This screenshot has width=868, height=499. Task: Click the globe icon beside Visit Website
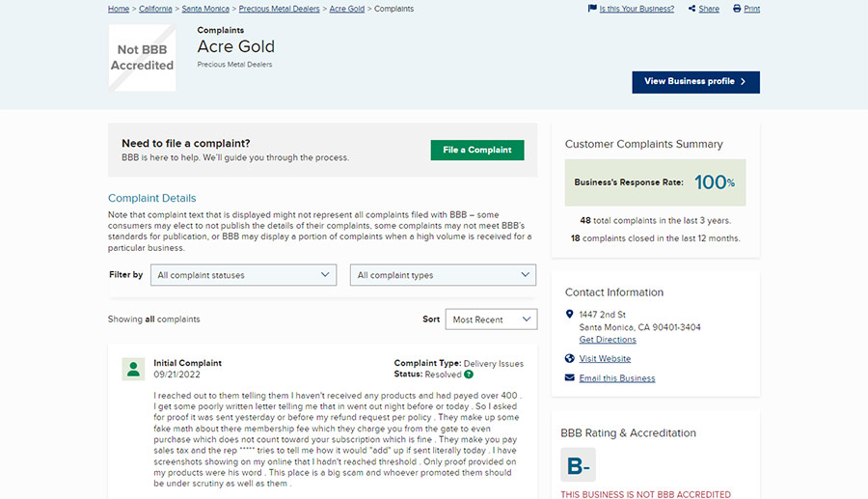570,358
